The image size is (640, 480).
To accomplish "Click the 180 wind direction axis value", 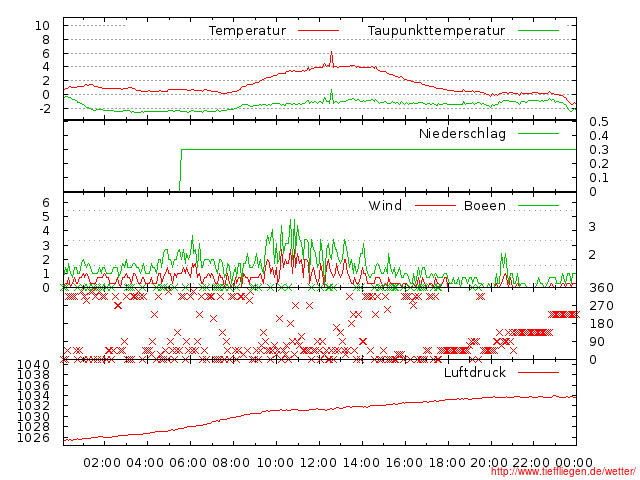I will (x=601, y=324).
